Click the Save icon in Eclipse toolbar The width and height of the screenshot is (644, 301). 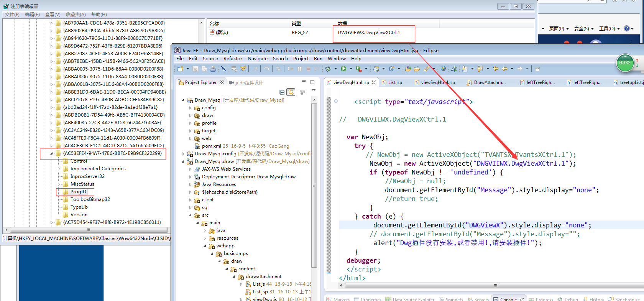pyautogui.click(x=195, y=69)
